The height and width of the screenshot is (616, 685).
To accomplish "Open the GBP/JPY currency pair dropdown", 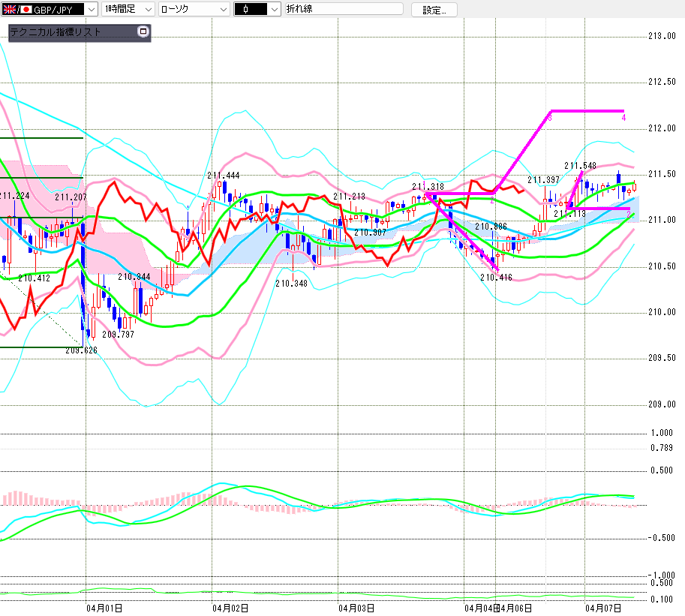I will 91,10.
